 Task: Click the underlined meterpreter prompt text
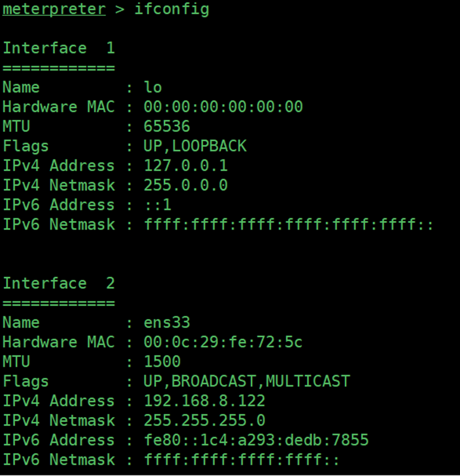pos(54,9)
